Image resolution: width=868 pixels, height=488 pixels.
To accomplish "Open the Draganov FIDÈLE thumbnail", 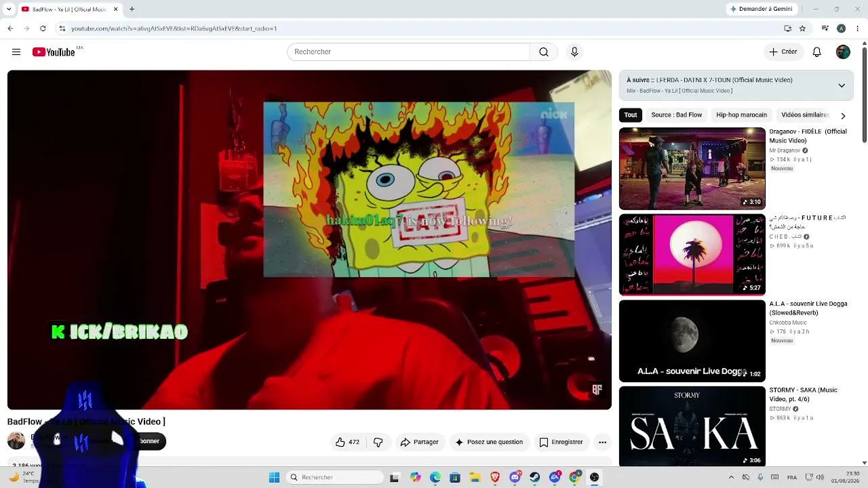I will 692,169.
